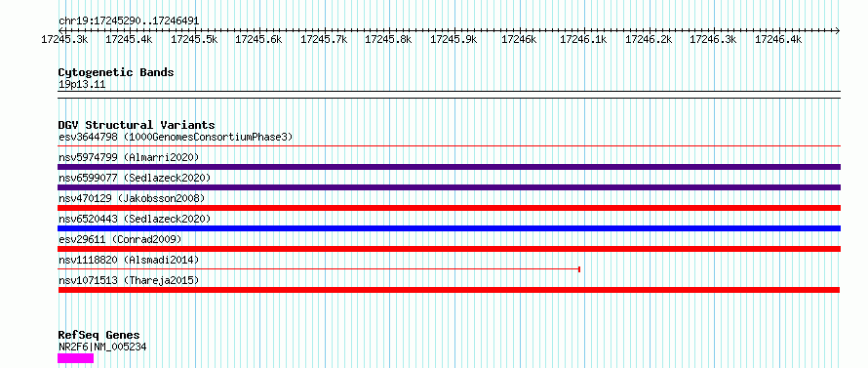Open the NR2F6|NM_005234 gene label
This screenshot has width=868, height=368.
(102, 347)
